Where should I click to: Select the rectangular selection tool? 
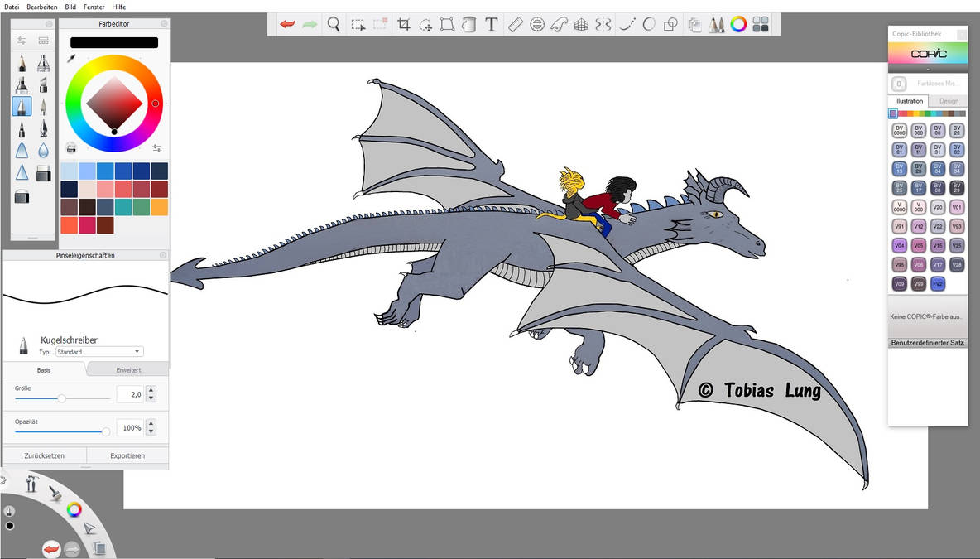pos(358,25)
